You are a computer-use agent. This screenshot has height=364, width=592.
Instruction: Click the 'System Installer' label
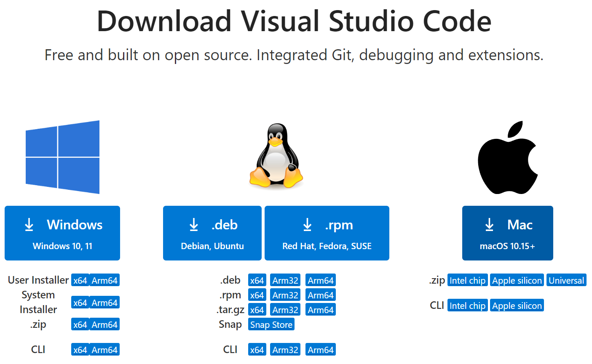pos(38,302)
